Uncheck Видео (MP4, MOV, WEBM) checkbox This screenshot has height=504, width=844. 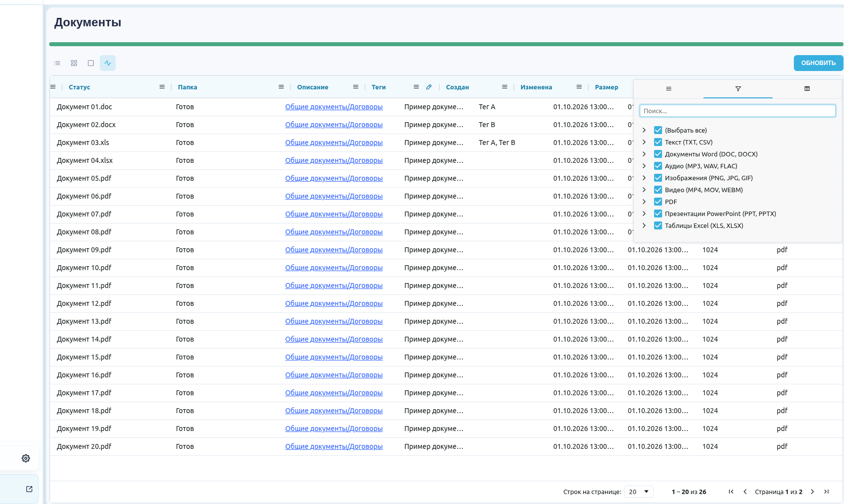pos(658,190)
